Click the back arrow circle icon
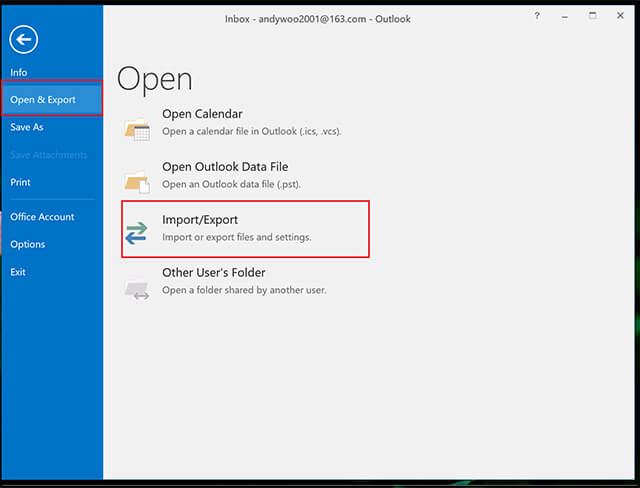This screenshot has height=488, width=640. (24, 39)
